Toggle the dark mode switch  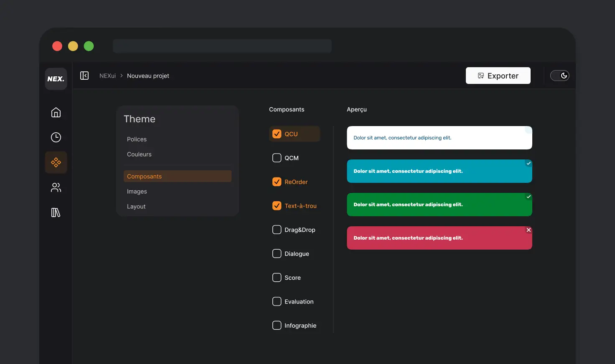click(559, 76)
